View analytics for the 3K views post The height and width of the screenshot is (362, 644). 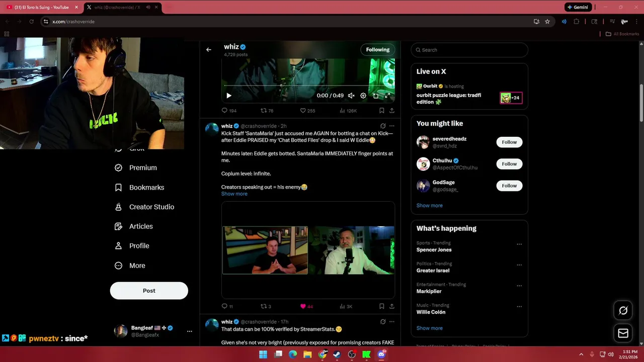tap(346, 306)
